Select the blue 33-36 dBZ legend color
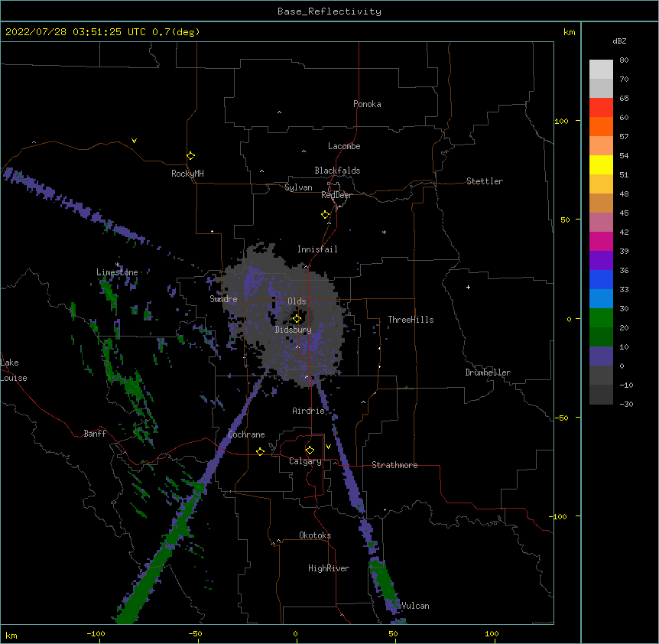The image size is (659, 644). click(601, 279)
